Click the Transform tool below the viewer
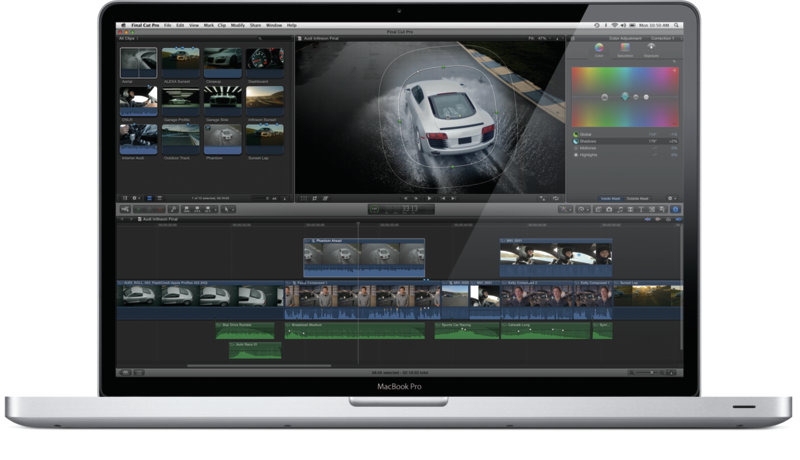The image size is (800, 460). (304, 198)
